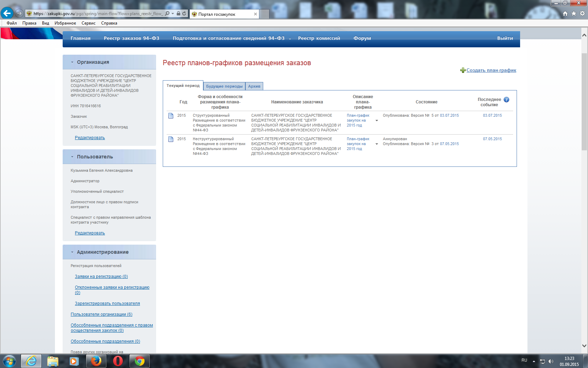Open the browser Home icon

click(565, 14)
